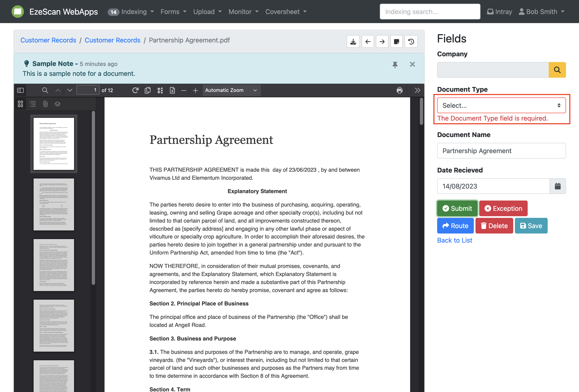Image resolution: width=579 pixels, height=392 pixels.
Task: Click the add note icon
Action: point(396,41)
